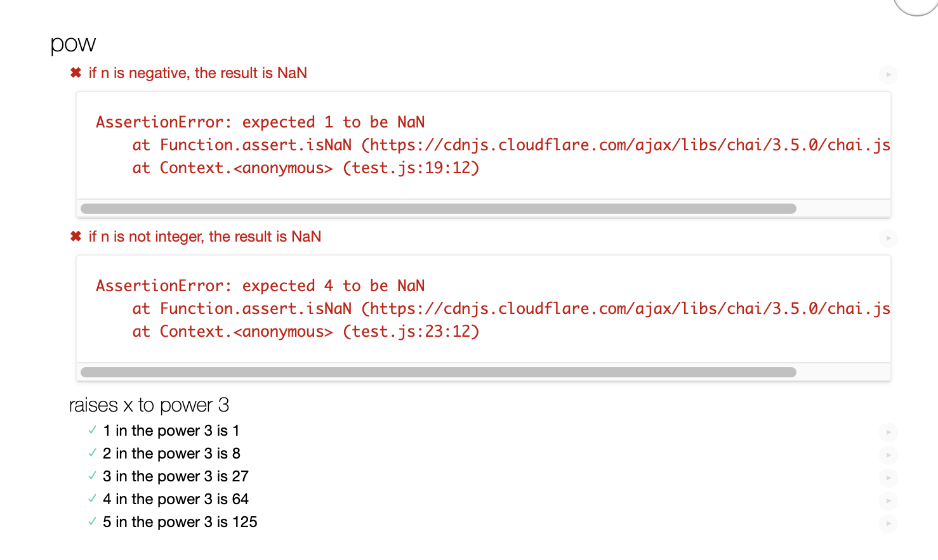938x560 pixels.
Task: Click horizontal scrollbar under first error trace
Action: click(x=438, y=209)
